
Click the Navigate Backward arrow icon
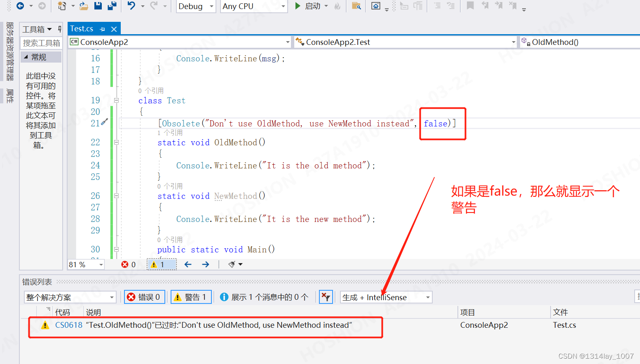[20, 6]
